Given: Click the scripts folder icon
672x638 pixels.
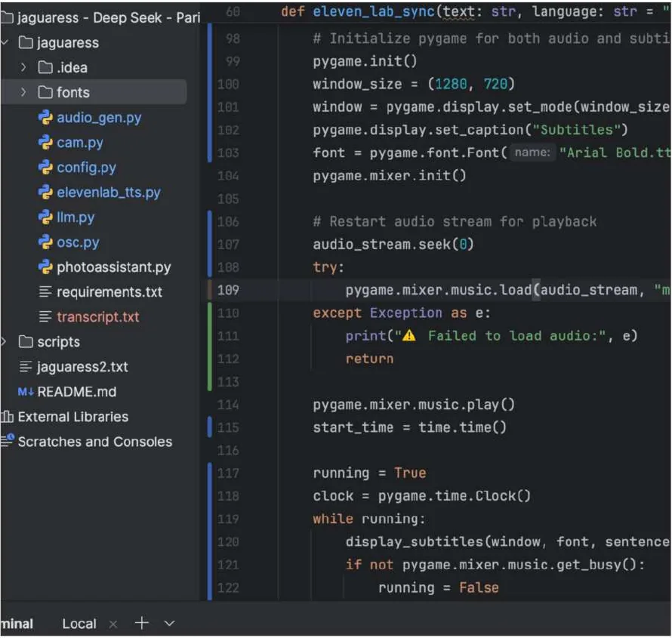Looking at the screenshot, I should click(26, 341).
